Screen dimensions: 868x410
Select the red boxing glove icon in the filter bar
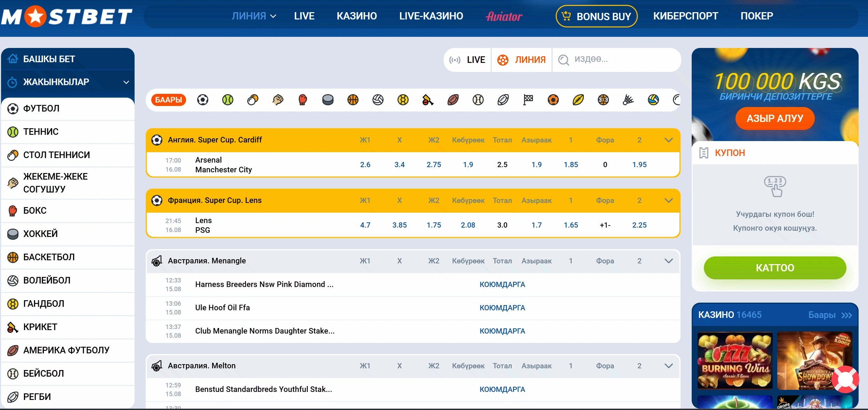point(303,100)
